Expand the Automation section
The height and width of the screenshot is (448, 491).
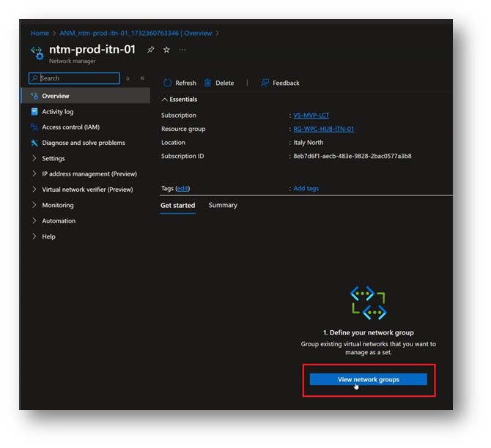(34, 220)
